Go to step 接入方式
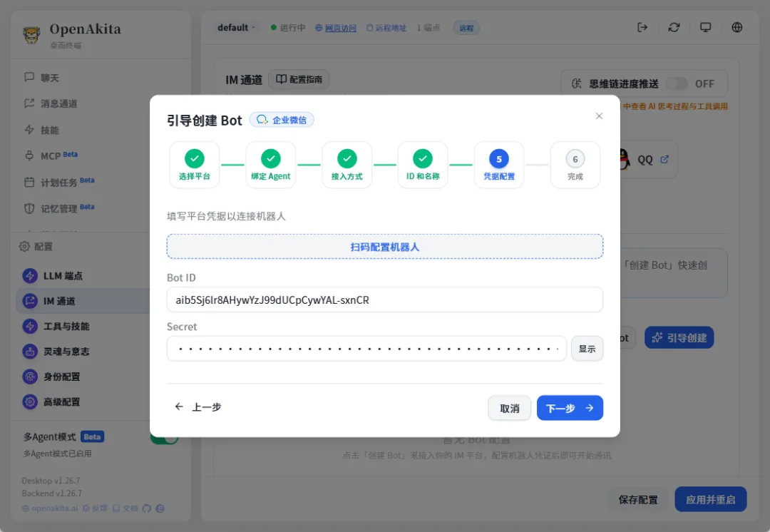Image resolution: width=770 pixels, height=532 pixels. coord(346,165)
